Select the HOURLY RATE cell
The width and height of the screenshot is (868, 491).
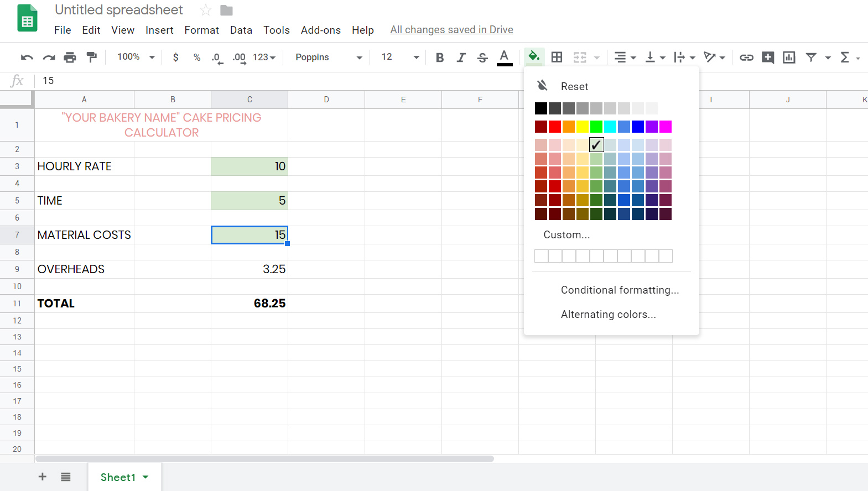84,166
